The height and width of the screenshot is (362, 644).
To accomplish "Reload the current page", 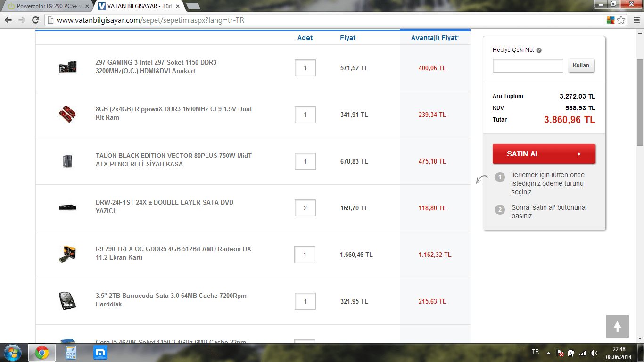I will point(35,20).
